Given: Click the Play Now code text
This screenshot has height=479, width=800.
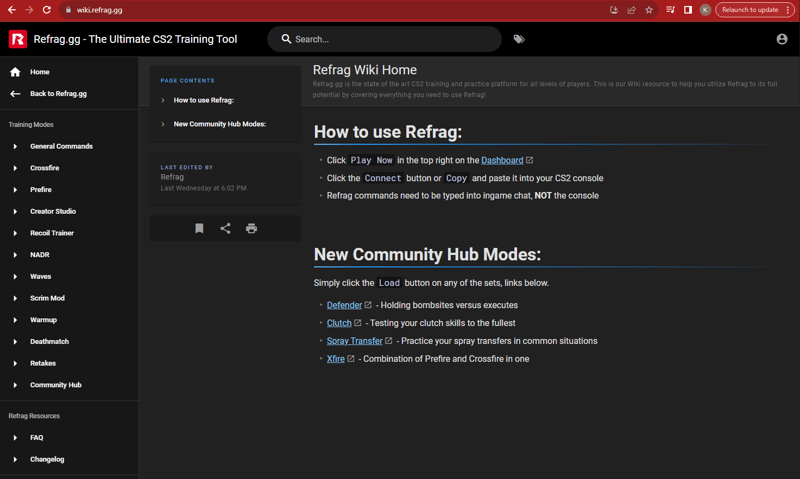Looking at the screenshot, I should click(371, 160).
